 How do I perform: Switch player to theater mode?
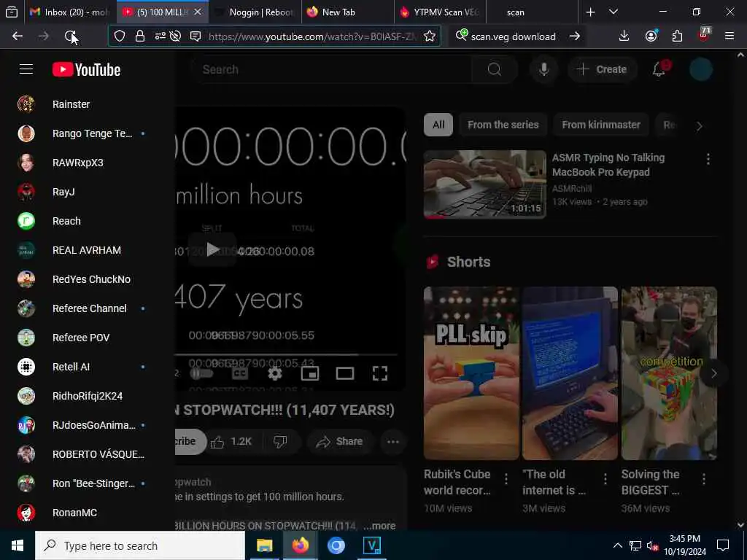coord(344,374)
